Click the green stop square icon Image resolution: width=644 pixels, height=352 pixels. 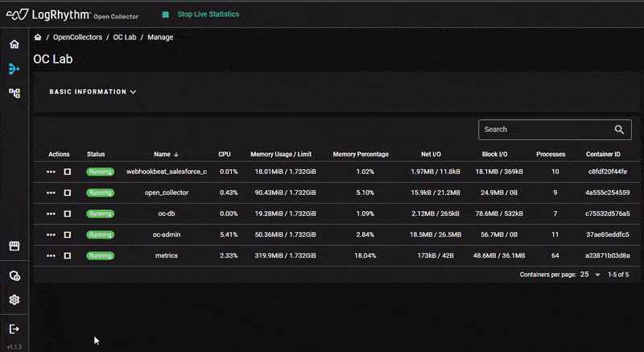pos(166,14)
